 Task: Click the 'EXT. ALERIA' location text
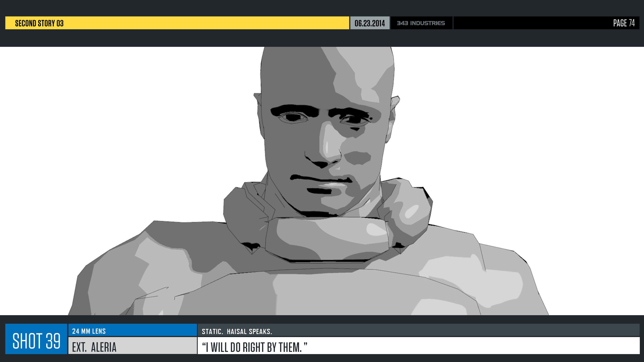[94, 347]
